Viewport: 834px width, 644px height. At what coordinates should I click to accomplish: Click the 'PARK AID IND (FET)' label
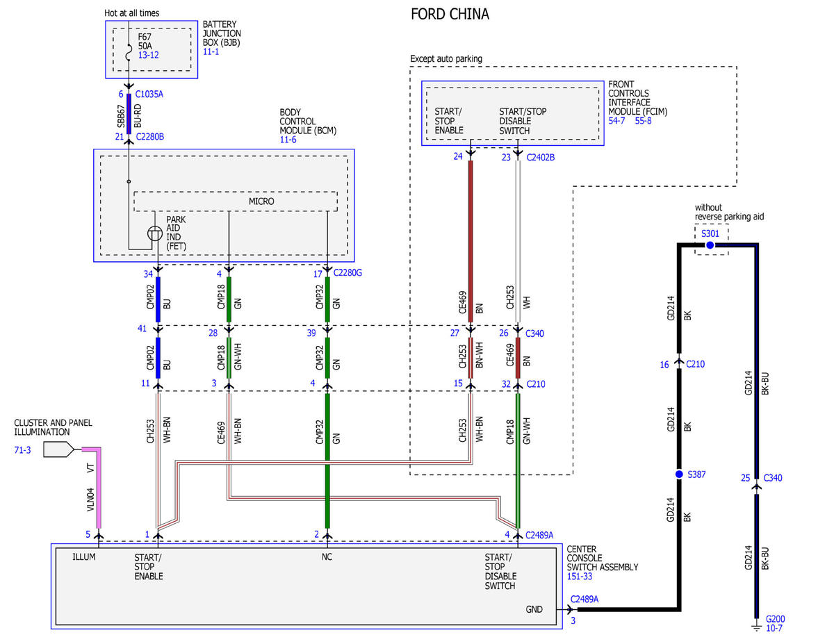click(x=176, y=232)
